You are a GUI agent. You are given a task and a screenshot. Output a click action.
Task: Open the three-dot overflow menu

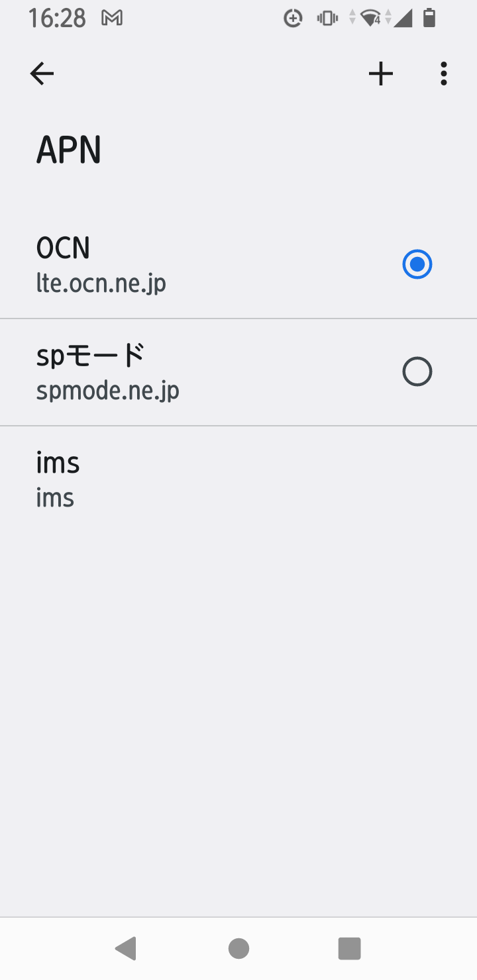click(443, 73)
